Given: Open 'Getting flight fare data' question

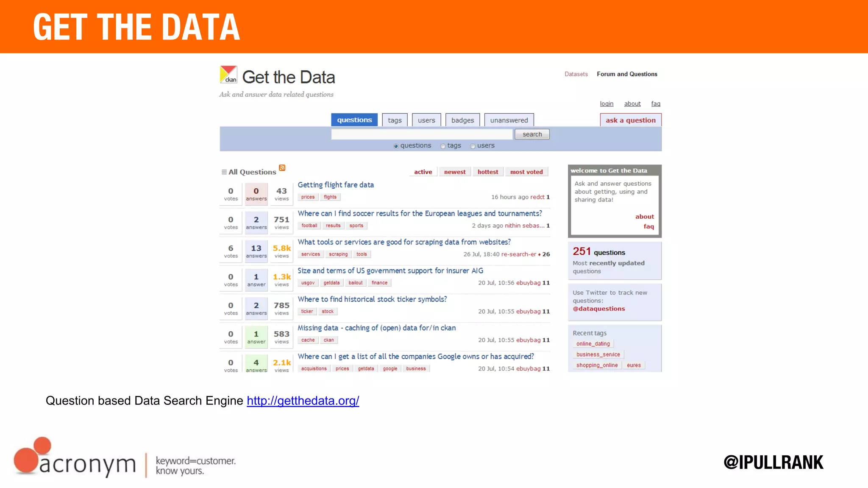Looking at the screenshot, I should pos(336,185).
